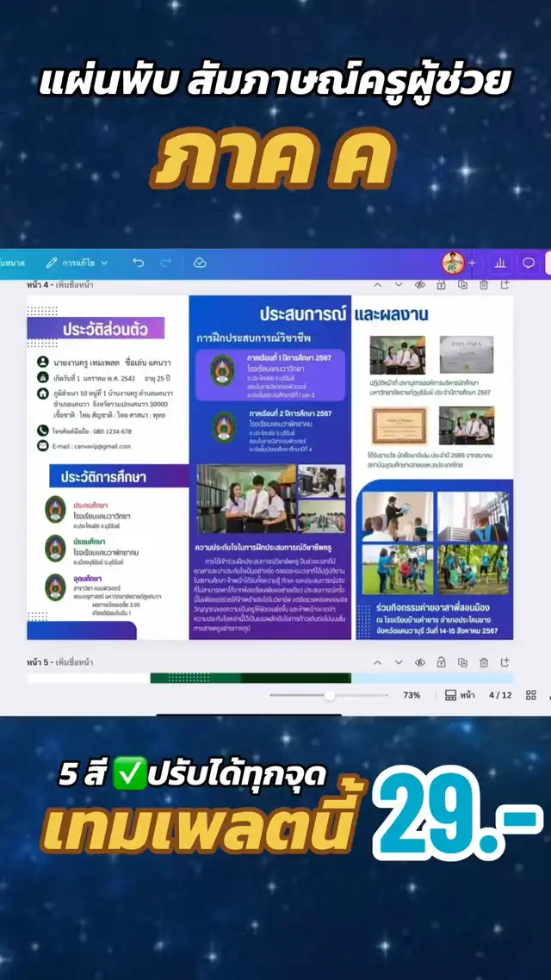Toggle the lock on page 4

[x=441, y=285]
